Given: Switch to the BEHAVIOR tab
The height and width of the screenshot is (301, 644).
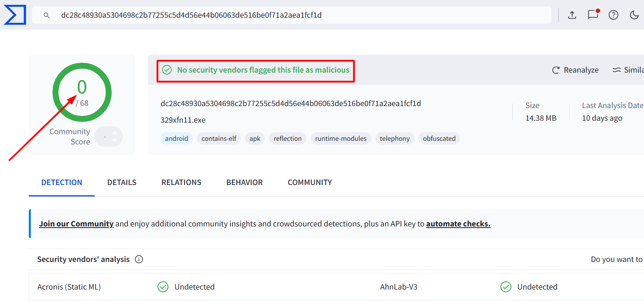Looking at the screenshot, I should (244, 183).
